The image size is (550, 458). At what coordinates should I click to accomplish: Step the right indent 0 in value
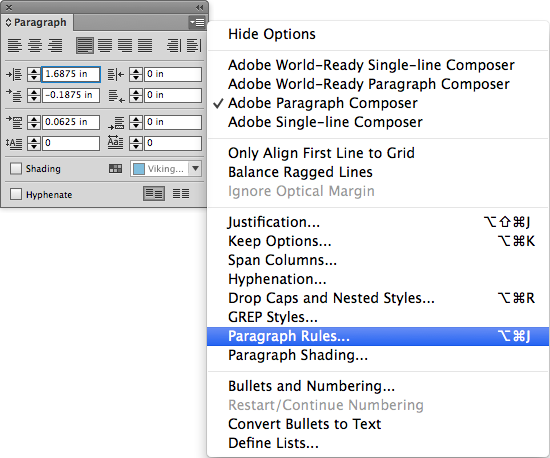[x=136, y=74]
